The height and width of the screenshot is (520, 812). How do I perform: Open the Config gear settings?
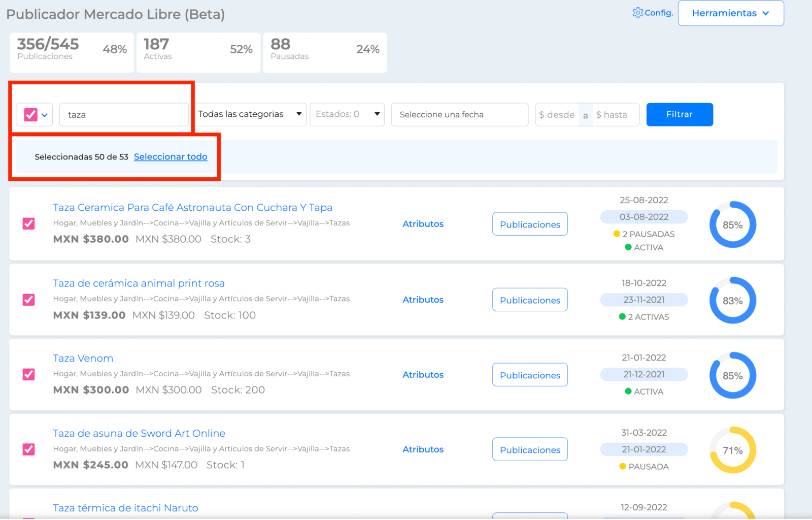(653, 13)
